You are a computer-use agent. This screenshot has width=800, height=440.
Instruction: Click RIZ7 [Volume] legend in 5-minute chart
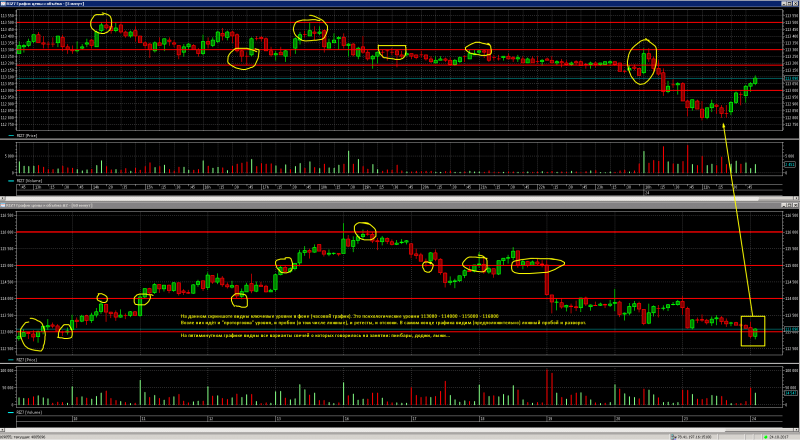[26, 180]
